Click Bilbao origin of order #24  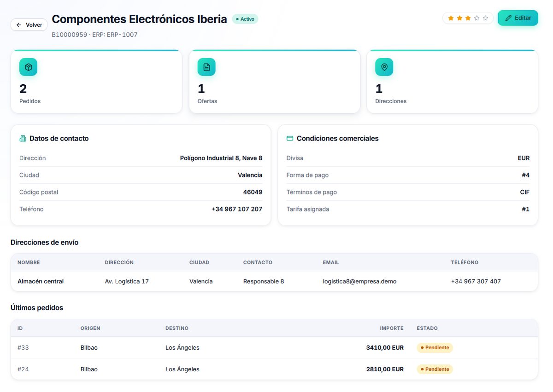89,369
